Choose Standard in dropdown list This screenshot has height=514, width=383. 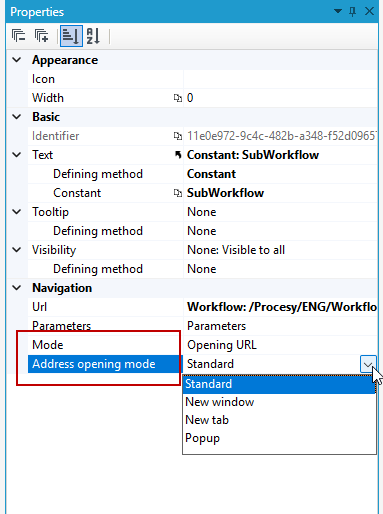click(279, 384)
